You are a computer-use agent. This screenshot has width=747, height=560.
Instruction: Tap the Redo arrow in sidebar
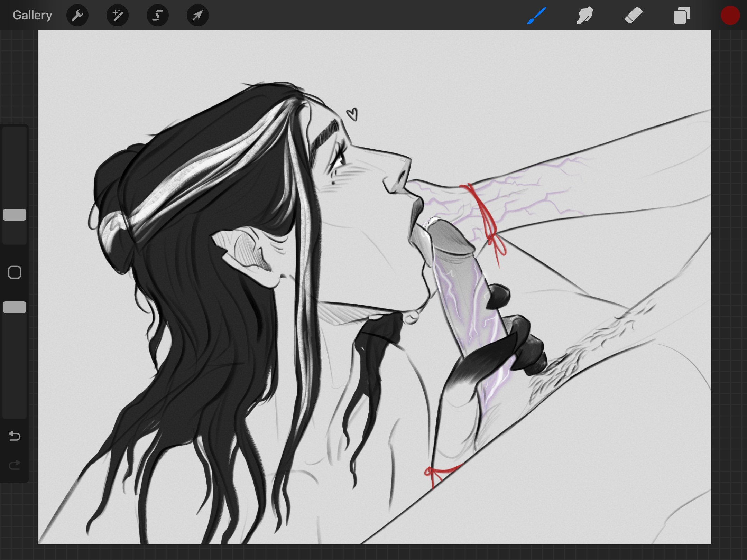[x=15, y=465]
